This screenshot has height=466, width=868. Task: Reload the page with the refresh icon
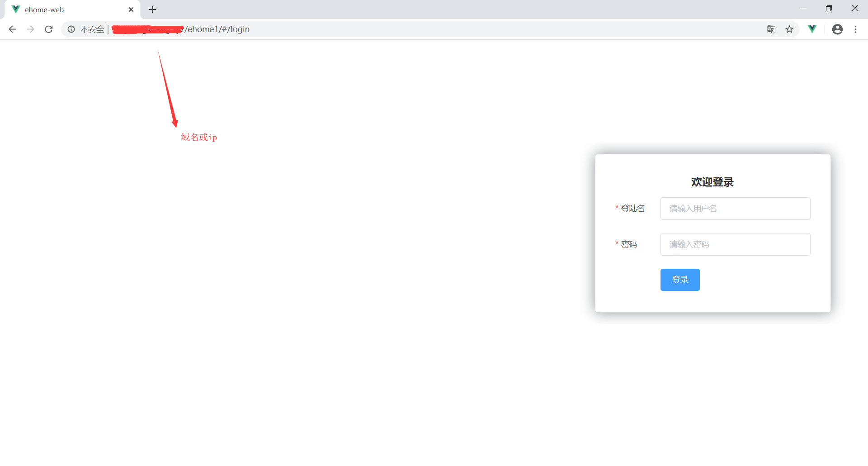click(49, 29)
